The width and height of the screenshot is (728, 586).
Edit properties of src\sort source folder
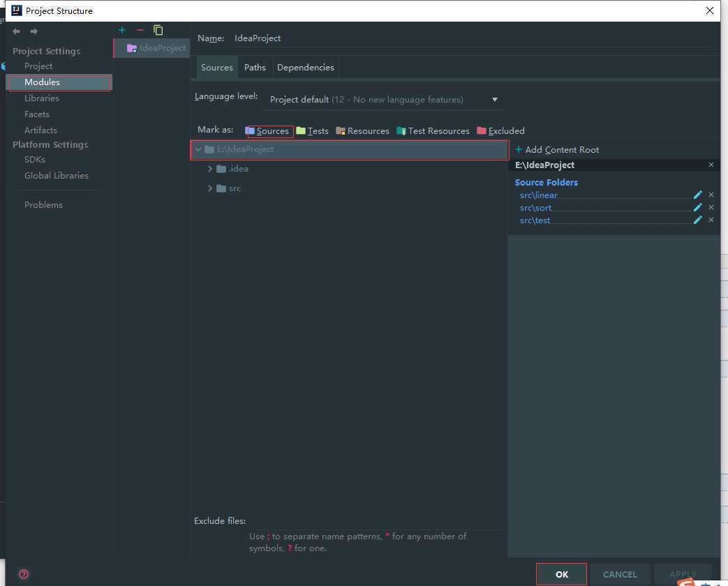tap(697, 207)
